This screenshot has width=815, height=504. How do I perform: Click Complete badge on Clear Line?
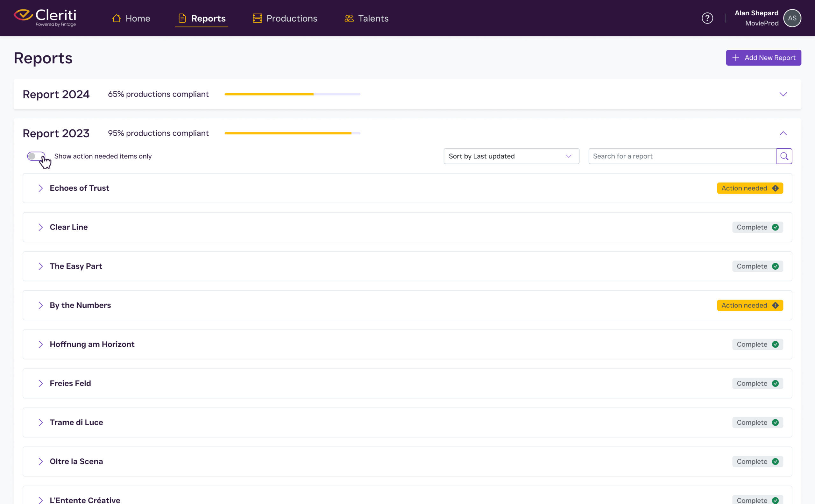(x=757, y=227)
